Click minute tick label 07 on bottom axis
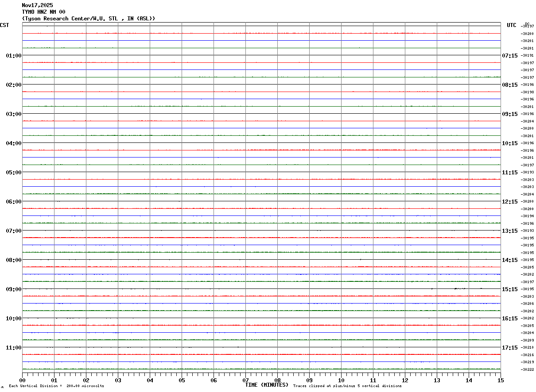This screenshot has width=536, height=392. coord(245,380)
